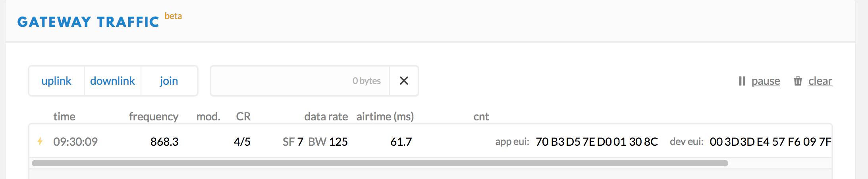
Task: Click the Gateway Traffic heading
Action: [x=88, y=22]
